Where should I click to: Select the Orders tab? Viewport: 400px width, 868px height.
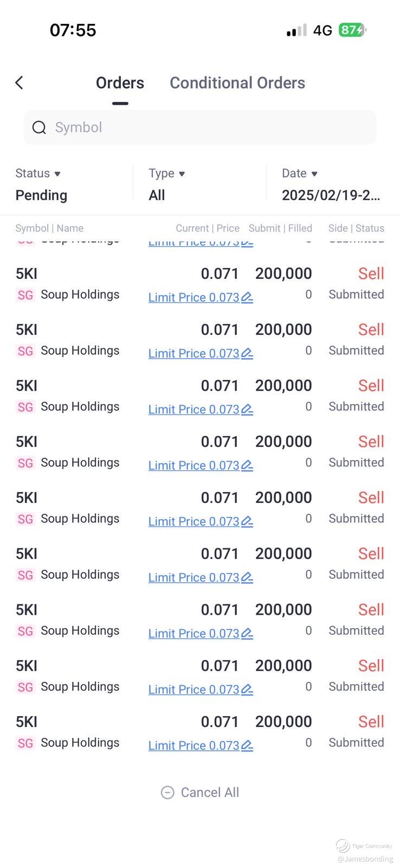coord(120,83)
